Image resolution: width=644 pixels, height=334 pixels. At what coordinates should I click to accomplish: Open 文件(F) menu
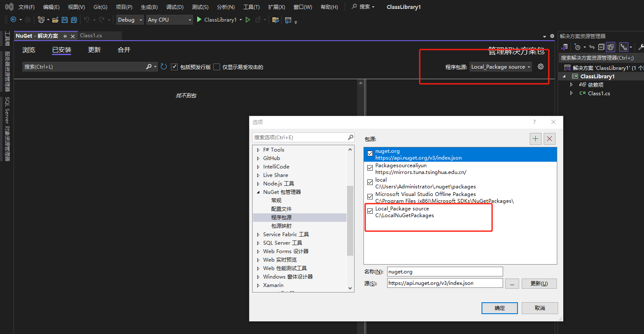(x=27, y=7)
